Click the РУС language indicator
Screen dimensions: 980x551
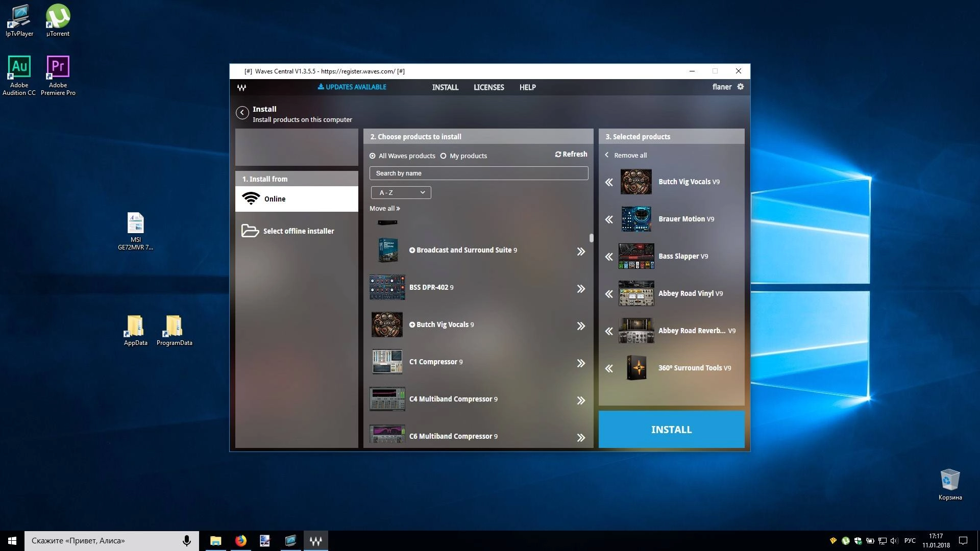click(x=910, y=541)
